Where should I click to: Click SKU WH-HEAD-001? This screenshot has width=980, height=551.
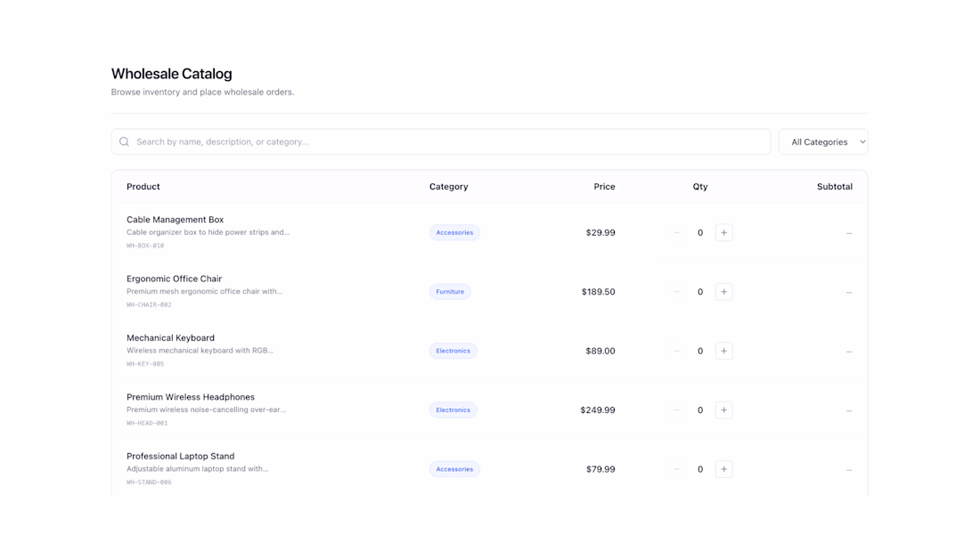click(147, 423)
